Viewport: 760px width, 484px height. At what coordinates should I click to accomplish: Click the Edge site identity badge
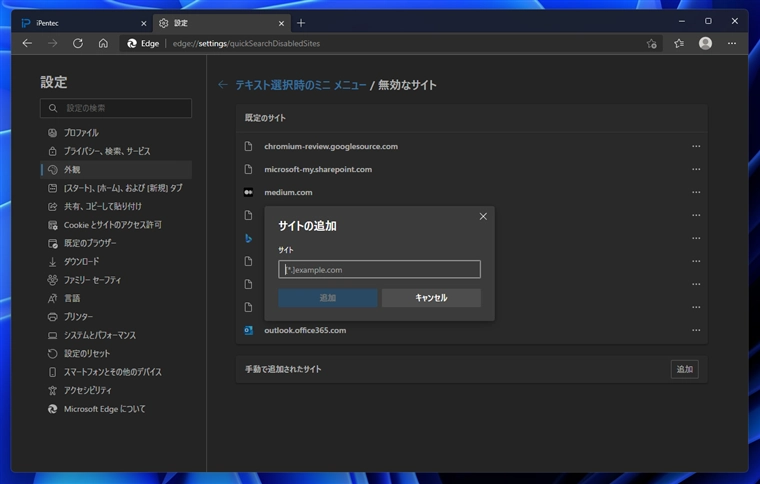click(143, 44)
